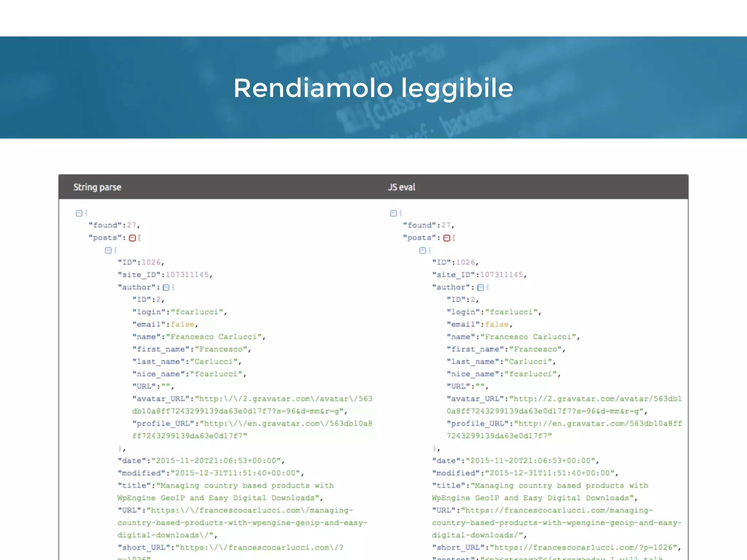The width and height of the screenshot is (747, 560).
Task: Click "login":"fcarlucci" in String parse panel
Action: 180,312
